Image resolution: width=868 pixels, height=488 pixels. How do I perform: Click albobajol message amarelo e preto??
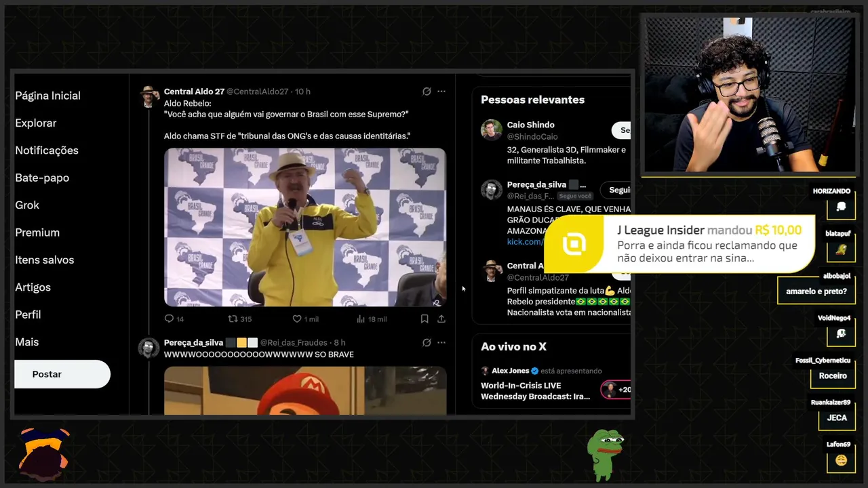click(816, 291)
